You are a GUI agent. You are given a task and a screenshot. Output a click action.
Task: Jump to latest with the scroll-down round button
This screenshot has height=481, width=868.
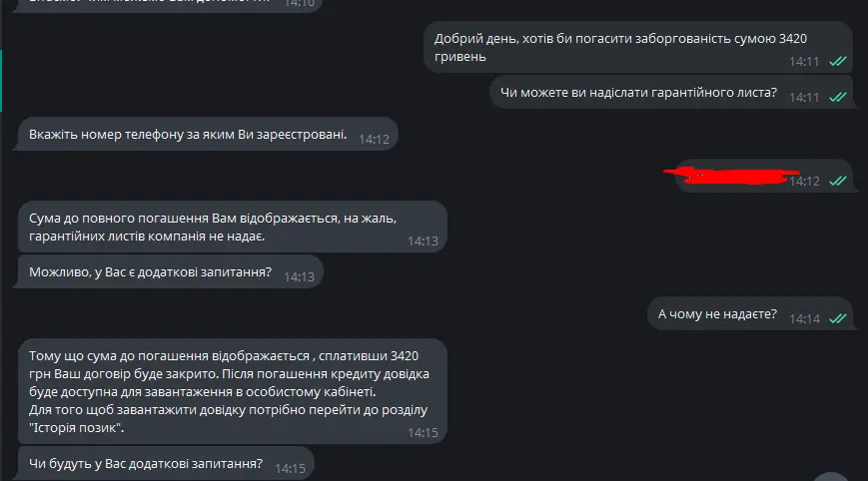pyautogui.click(x=830, y=477)
